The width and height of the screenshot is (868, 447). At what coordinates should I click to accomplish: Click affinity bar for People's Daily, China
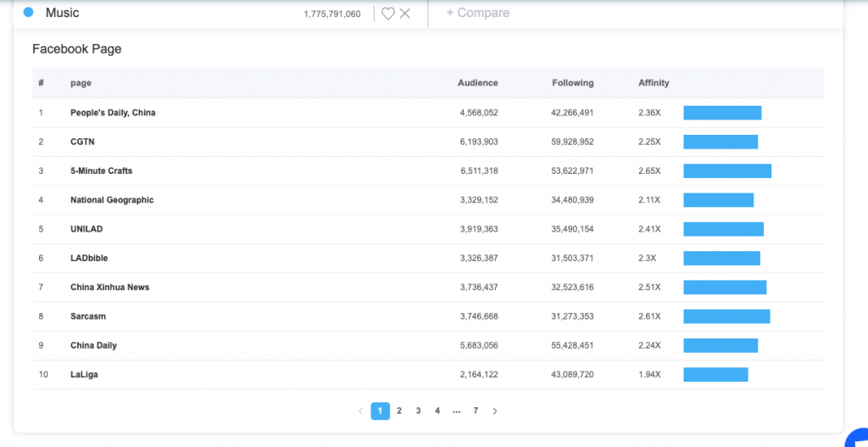point(722,113)
